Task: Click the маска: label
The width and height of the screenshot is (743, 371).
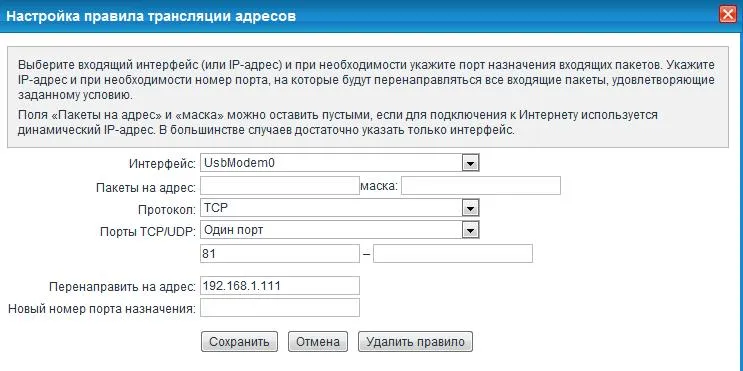Action: tap(379, 186)
